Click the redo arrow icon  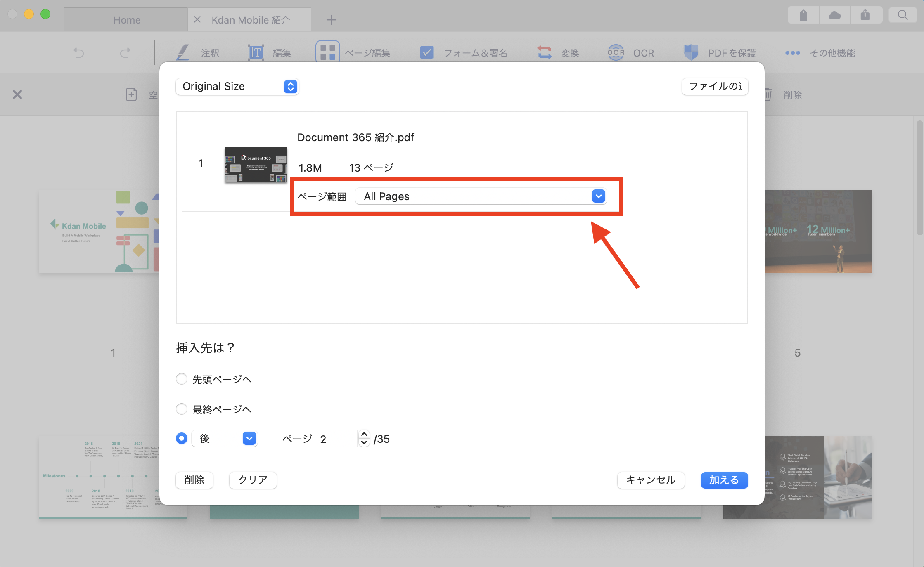click(x=125, y=52)
